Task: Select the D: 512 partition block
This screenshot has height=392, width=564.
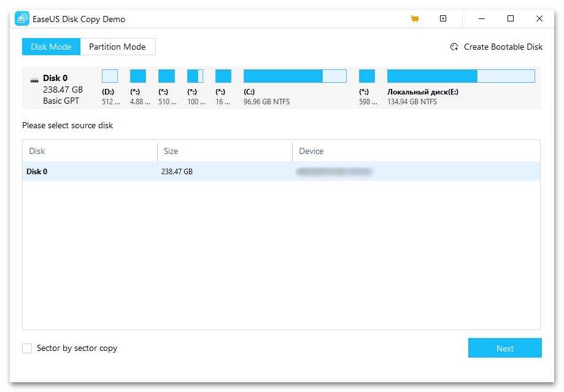Action: (x=110, y=76)
